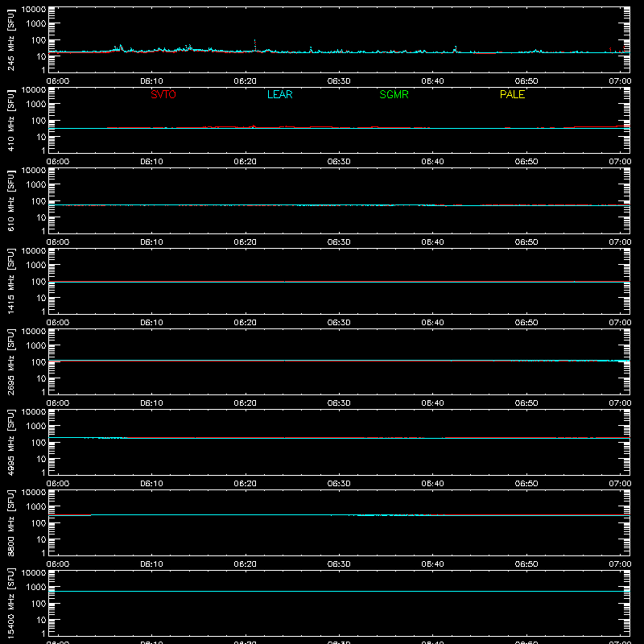
Task: Click the 10 y-axis label in 1415 MHz panel
Action: [41, 298]
